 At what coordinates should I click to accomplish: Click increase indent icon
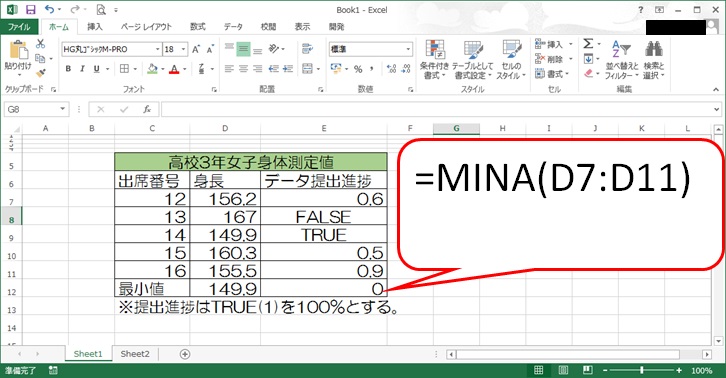288,69
